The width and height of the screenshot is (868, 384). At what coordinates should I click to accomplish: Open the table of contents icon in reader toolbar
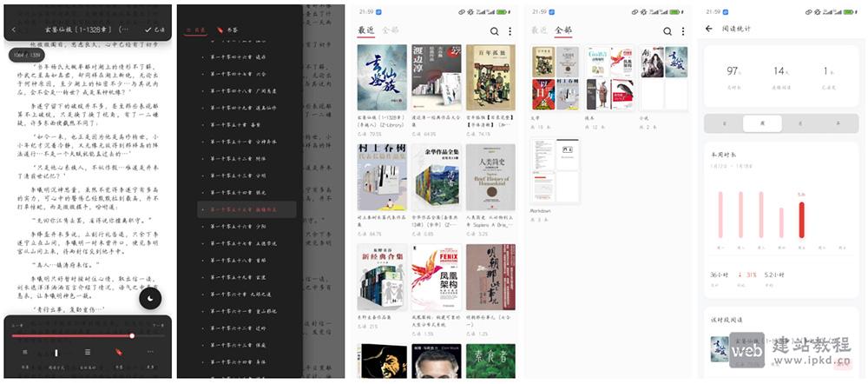25,353
